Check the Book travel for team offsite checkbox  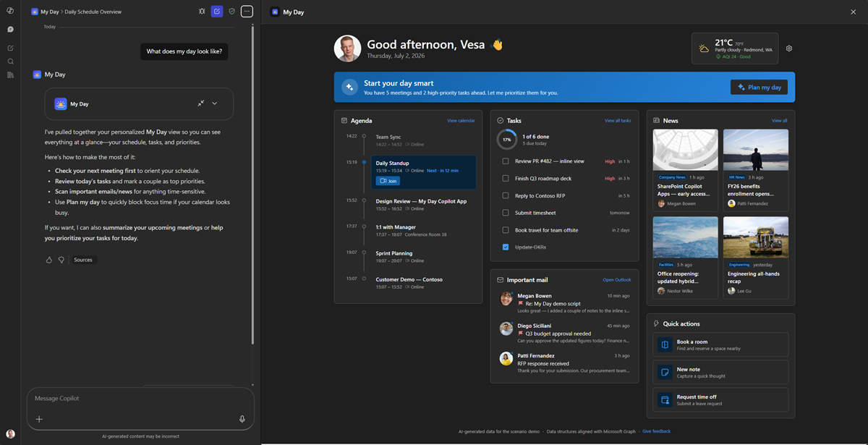tap(506, 230)
